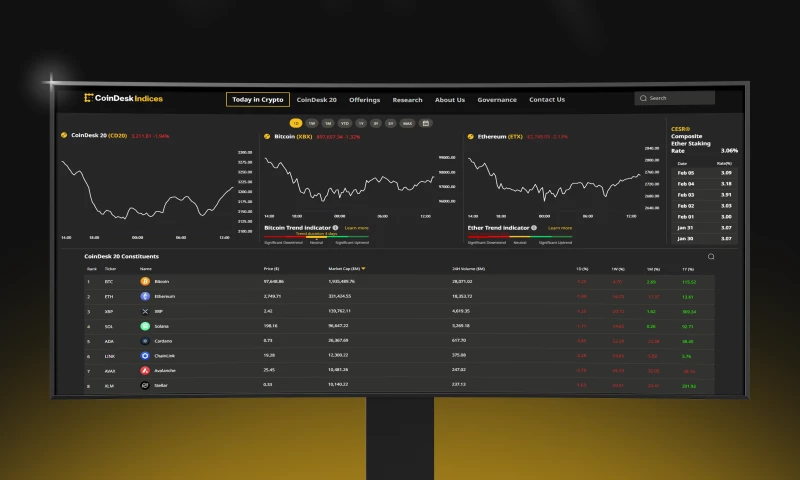Click the Ticker column header
This screenshot has height=480, width=800.
coord(110,268)
